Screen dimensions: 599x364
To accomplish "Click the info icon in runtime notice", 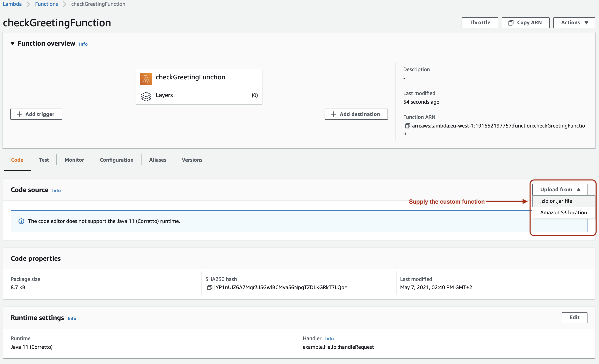I will point(21,221).
